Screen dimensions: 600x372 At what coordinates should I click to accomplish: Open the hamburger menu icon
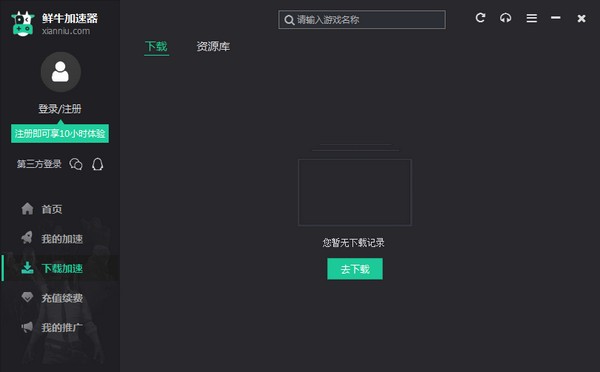(532, 18)
